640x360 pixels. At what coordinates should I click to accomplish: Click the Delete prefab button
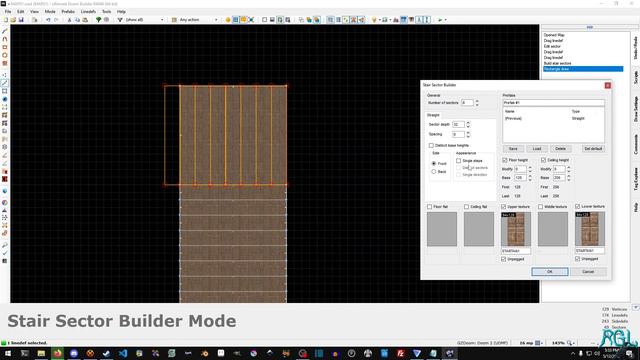[x=560, y=149]
